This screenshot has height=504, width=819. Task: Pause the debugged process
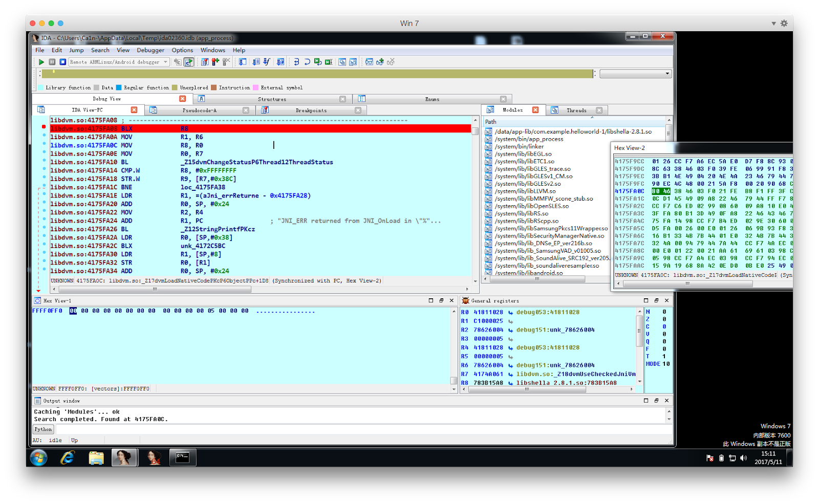(52, 62)
